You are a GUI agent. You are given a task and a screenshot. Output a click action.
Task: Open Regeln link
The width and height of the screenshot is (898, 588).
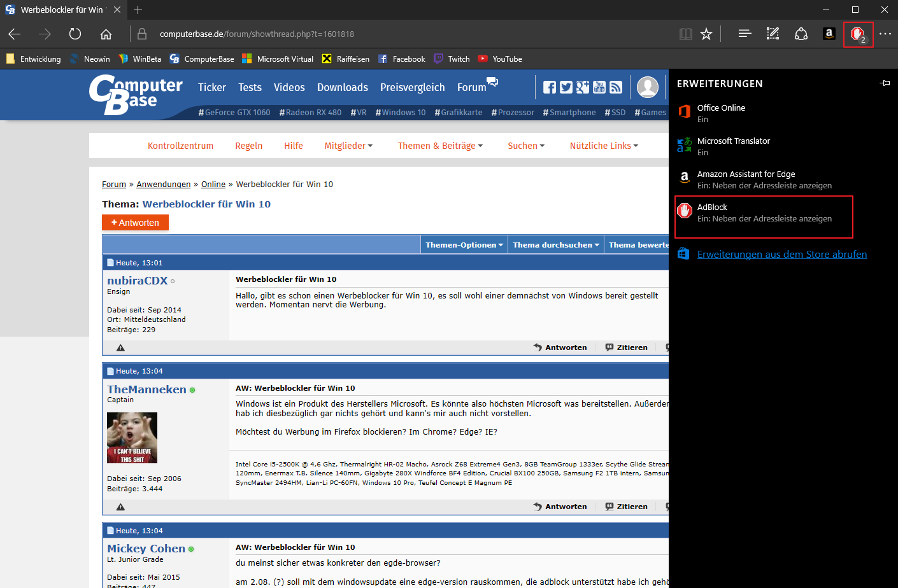tap(249, 146)
